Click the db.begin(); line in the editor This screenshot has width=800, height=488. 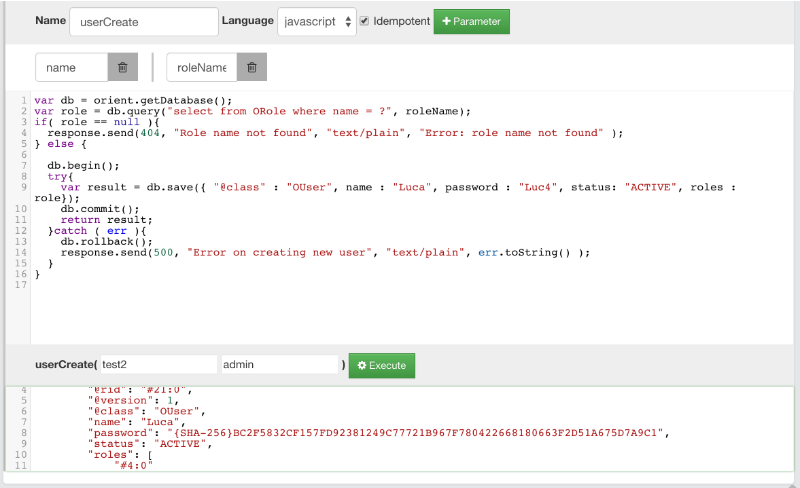pos(83,165)
